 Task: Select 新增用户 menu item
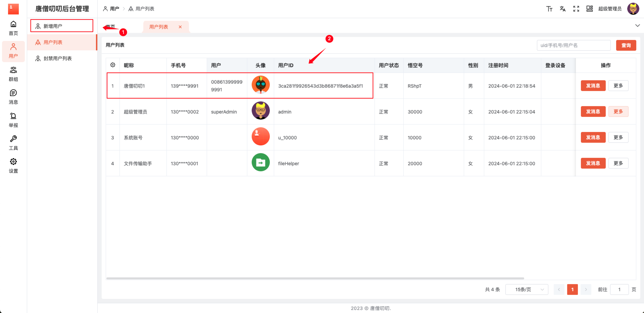tap(62, 26)
